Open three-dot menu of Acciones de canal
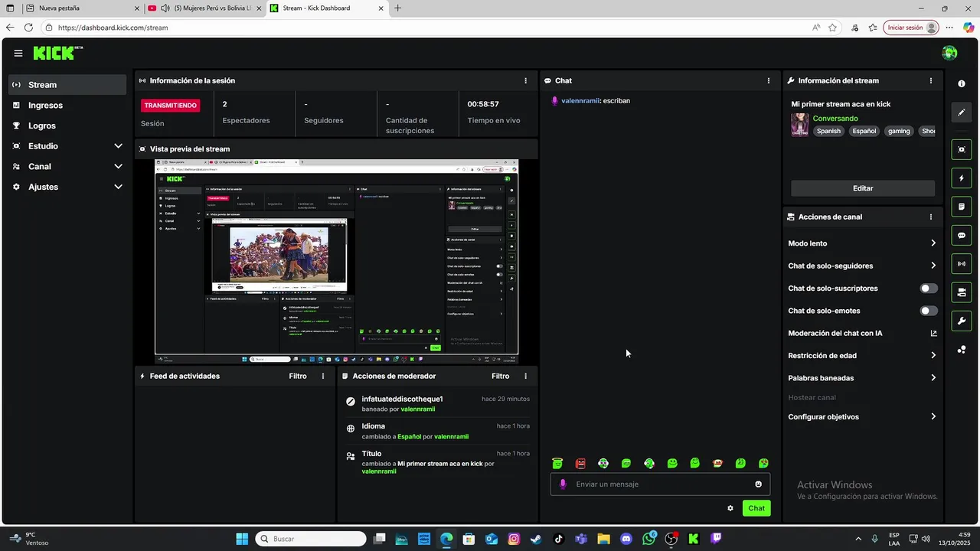The width and height of the screenshot is (980, 551). click(931, 217)
